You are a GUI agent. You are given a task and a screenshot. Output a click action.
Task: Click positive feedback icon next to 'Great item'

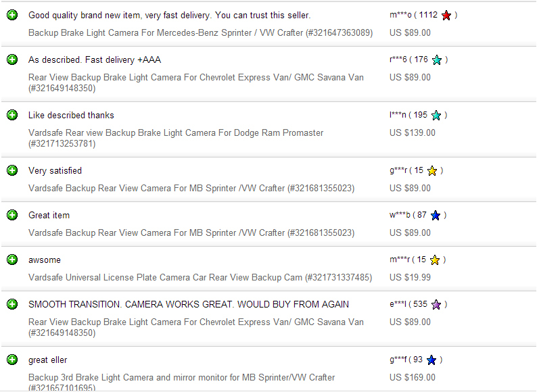12,215
